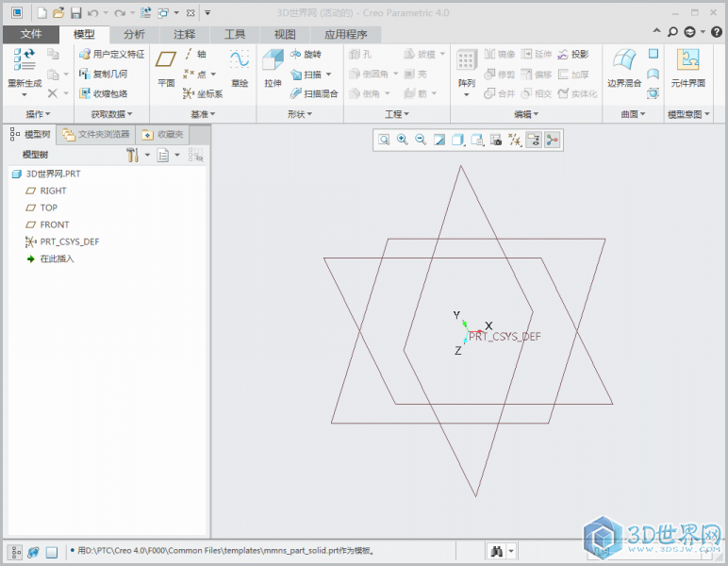Create a Coordinate System (坐标系)
Viewport: 728px width, 566px height.
tap(203, 93)
